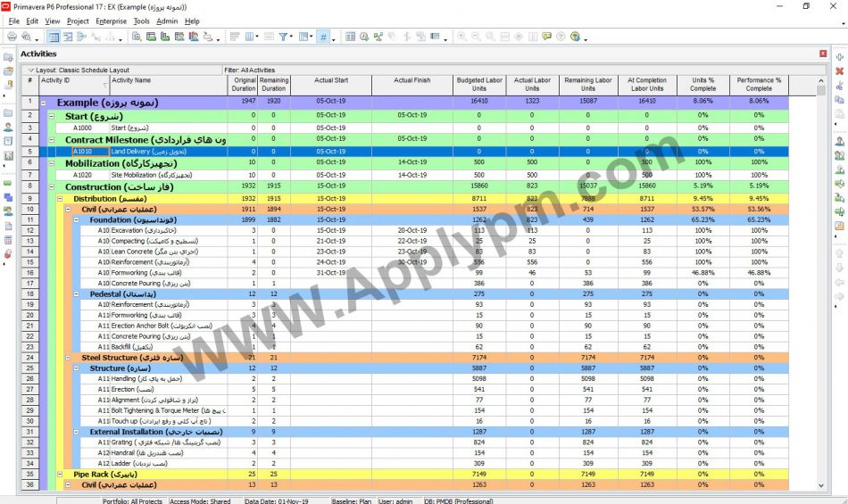This screenshot has height=504, width=848.
Task: Click 'Data Date: 01-Nov-19' in status bar
Action: (277, 500)
